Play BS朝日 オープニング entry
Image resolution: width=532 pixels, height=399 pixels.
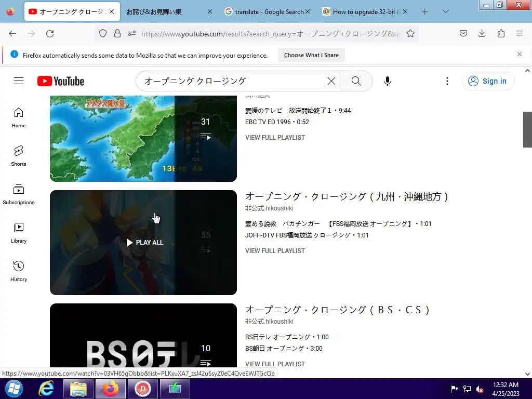284,349
